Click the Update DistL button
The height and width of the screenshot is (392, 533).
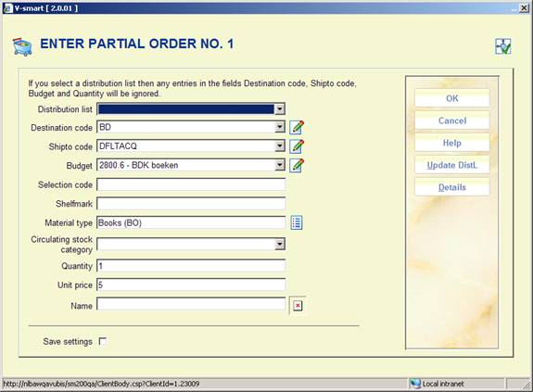coord(451,165)
